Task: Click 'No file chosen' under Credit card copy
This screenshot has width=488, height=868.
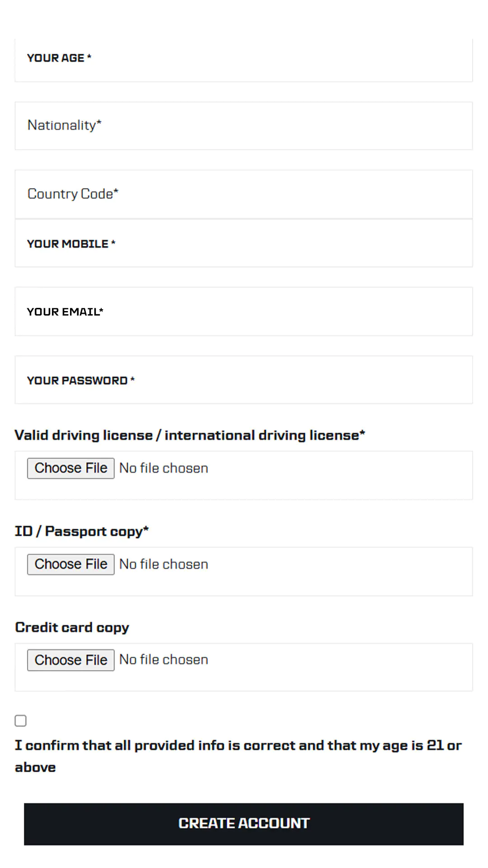Action: [164, 660]
